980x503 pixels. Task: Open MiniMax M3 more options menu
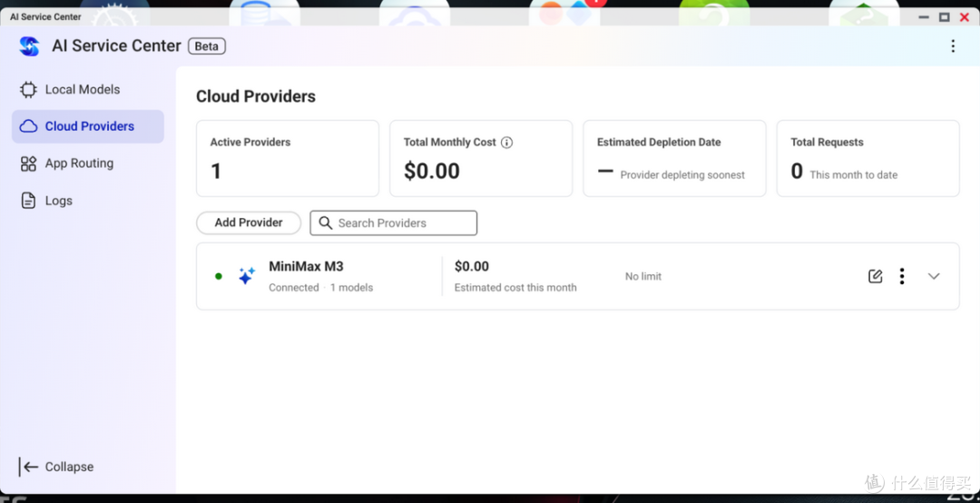pyautogui.click(x=901, y=276)
